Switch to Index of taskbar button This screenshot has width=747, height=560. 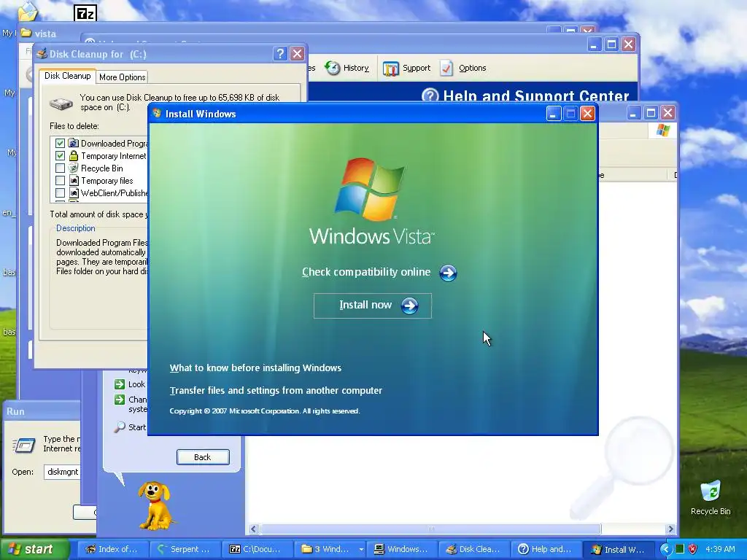tap(113, 549)
